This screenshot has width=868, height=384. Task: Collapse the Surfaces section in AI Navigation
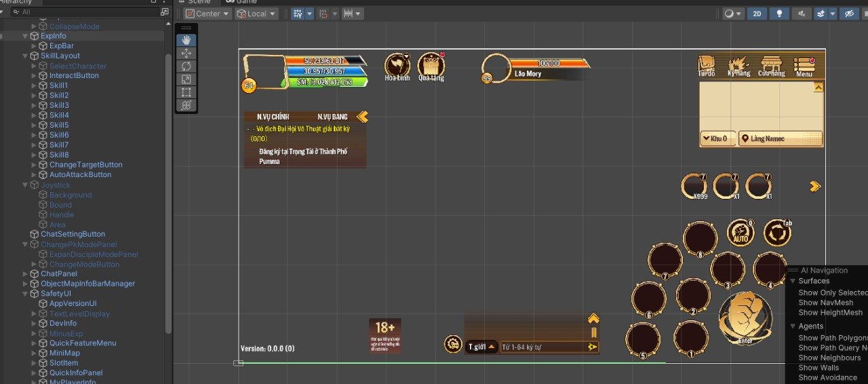coord(794,281)
